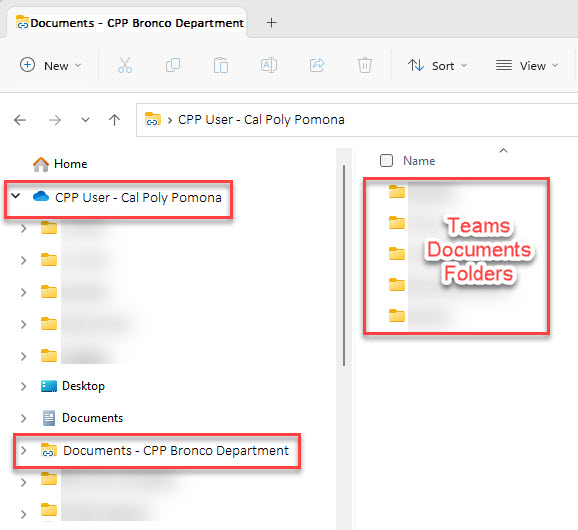Screen dimensions: 578x530
Task: Open the View layout dropdown
Action: (x=527, y=66)
